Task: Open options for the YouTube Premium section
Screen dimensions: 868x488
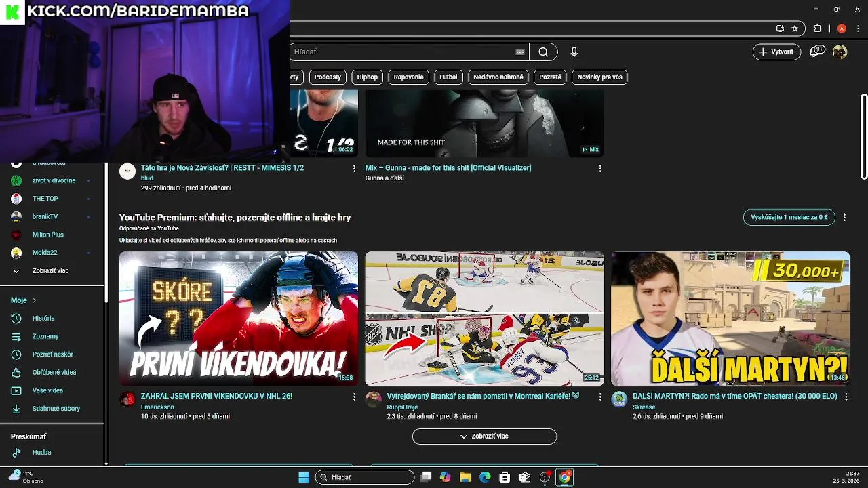Action: pyautogui.click(x=844, y=218)
